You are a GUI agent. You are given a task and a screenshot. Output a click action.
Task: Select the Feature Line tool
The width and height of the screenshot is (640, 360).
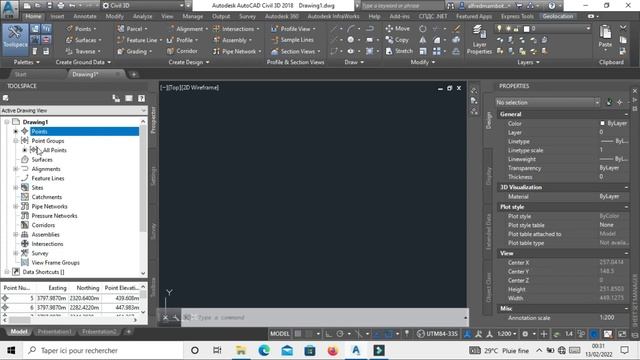[x=139, y=40]
